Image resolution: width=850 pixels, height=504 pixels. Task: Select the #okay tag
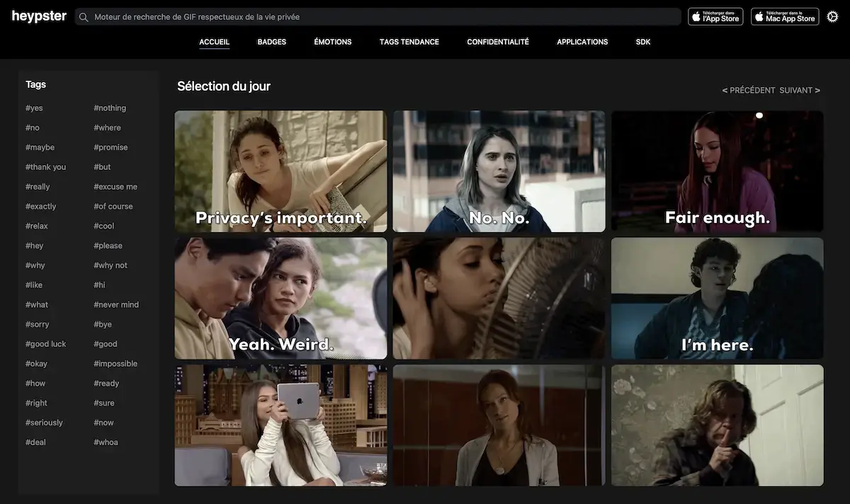pos(36,364)
